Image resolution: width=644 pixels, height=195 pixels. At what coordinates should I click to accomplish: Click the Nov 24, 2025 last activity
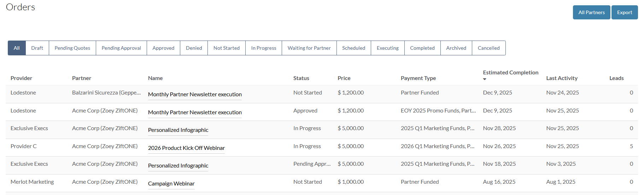coord(563,93)
